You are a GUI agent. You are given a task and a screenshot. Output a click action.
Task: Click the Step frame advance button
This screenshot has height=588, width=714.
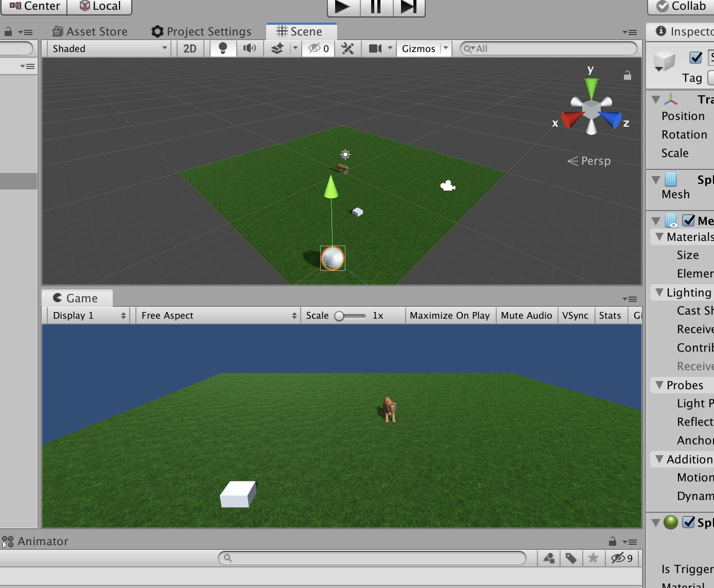click(x=409, y=8)
